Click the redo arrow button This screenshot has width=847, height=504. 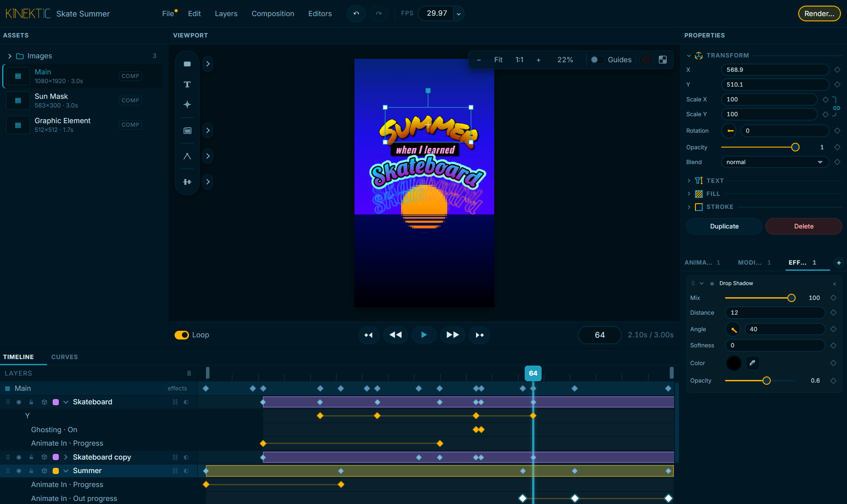point(379,13)
